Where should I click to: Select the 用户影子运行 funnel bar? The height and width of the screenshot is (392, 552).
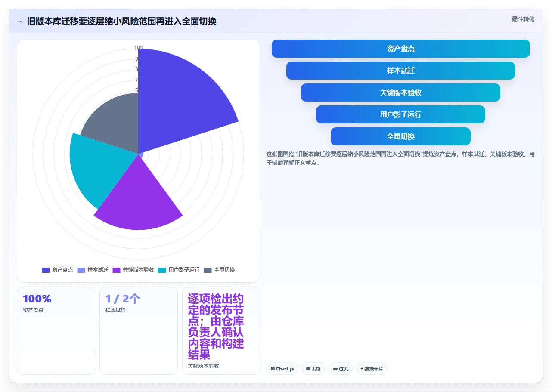pos(400,114)
